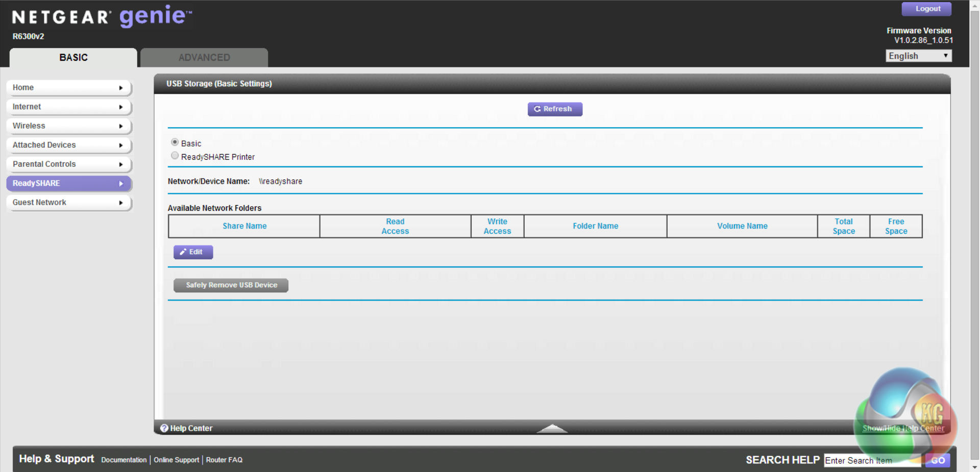Click the Read Access column header
This screenshot has width=980, height=472.
tap(395, 226)
